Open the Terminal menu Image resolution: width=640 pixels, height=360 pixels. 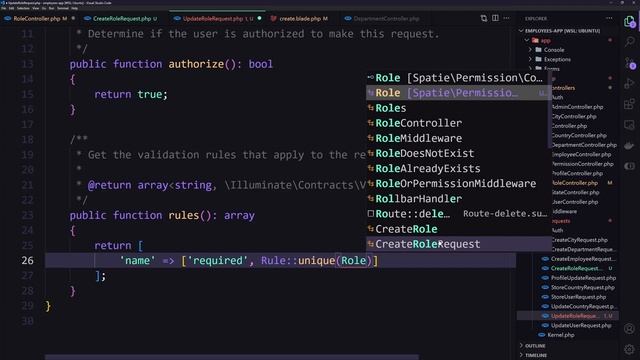[63, 8]
